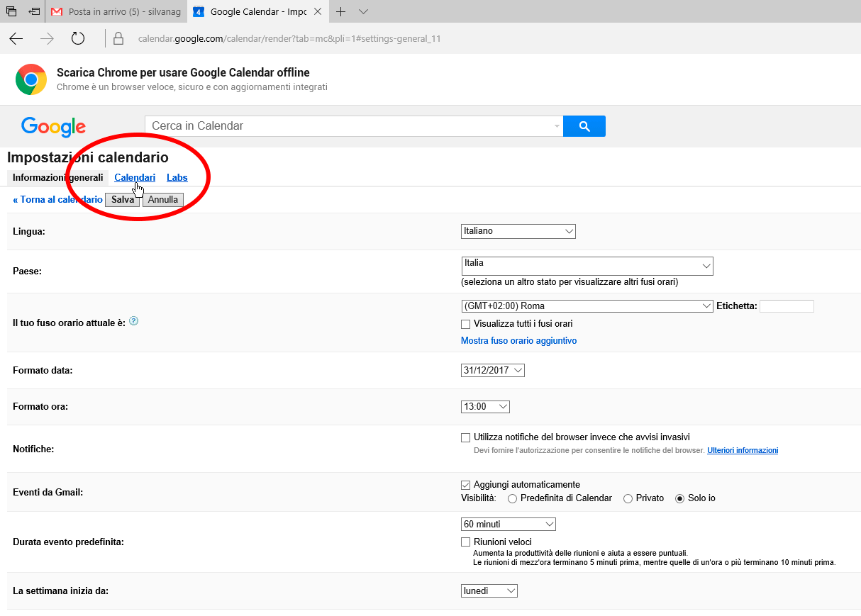Viewport: 861px width, 616px height.
Task: Click the Annulla button
Action: coord(163,200)
